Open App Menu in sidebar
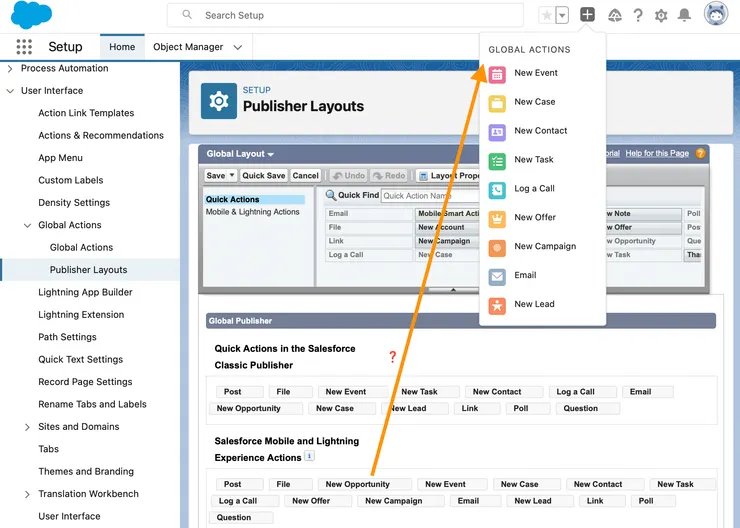The height and width of the screenshot is (528, 740). click(60, 158)
